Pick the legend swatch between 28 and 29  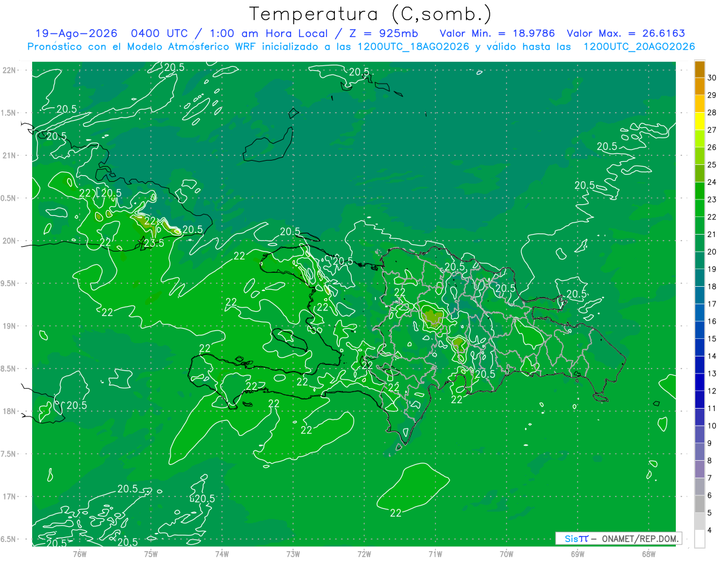tap(699, 104)
